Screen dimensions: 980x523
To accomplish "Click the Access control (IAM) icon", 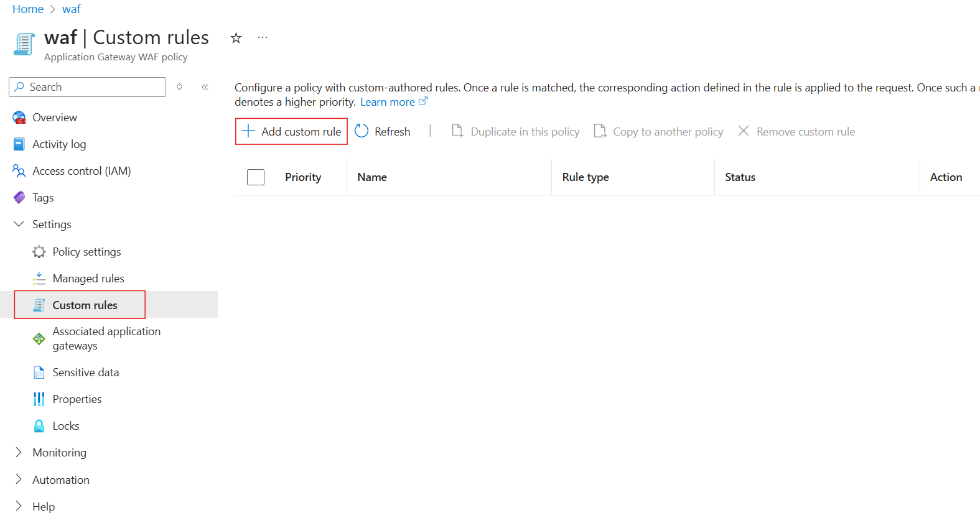I will (x=19, y=171).
